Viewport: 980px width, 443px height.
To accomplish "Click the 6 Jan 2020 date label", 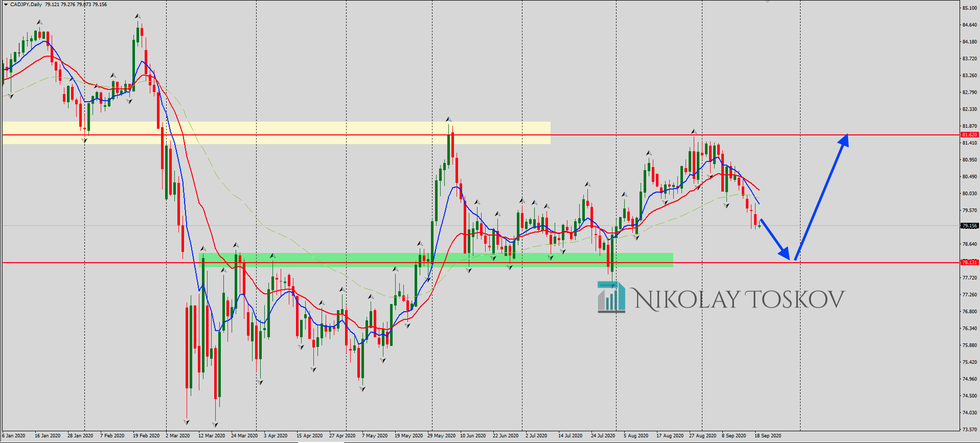I will pos(14,436).
